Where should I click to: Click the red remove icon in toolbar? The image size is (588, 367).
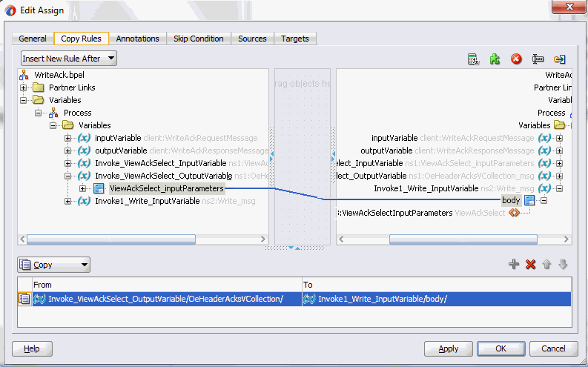[x=516, y=59]
